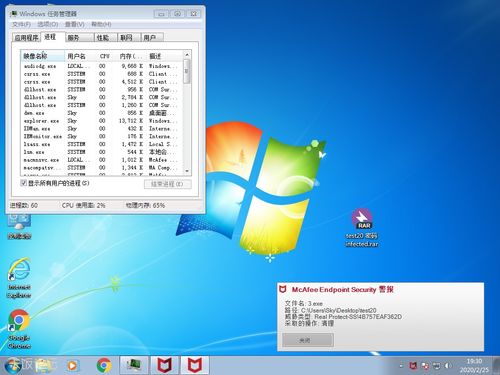Viewport: 500px width, 375px height.
Task: Open the Windows Start orb
Action: coord(14,365)
